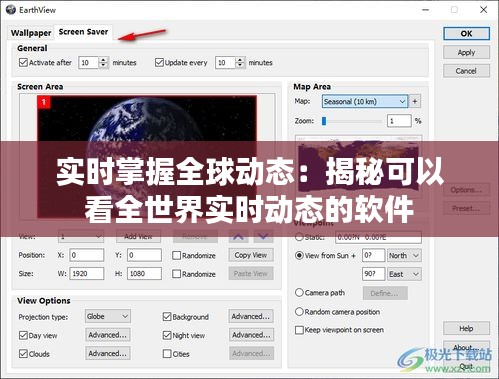Viewport: 499px width, 379px height.
Task: Select the Screen Saver tab
Action: pos(83,32)
